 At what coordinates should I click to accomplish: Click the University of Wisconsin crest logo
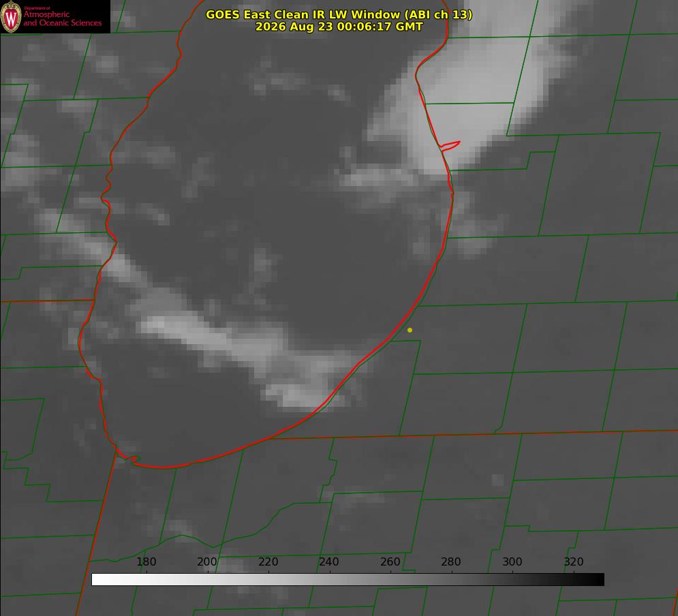(x=11, y=16)
